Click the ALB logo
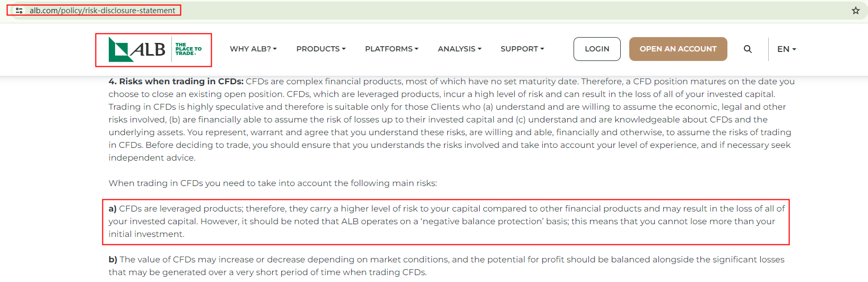 [x=137, y=49]
